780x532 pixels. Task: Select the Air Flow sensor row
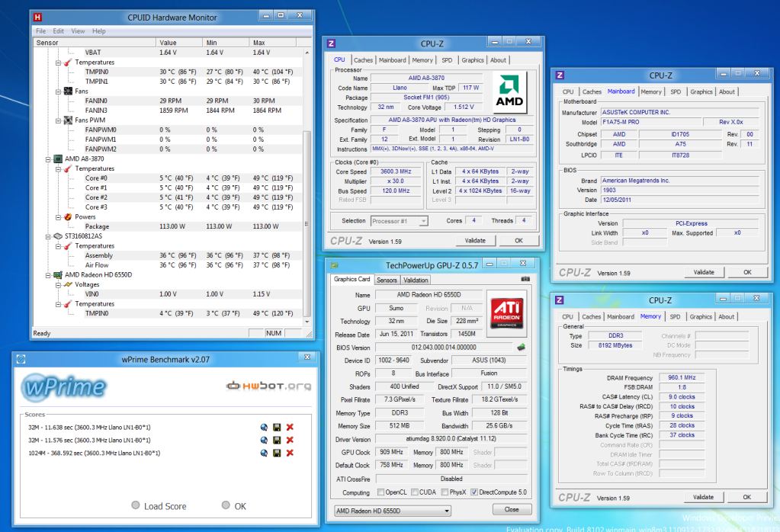(x=169, y=265)
